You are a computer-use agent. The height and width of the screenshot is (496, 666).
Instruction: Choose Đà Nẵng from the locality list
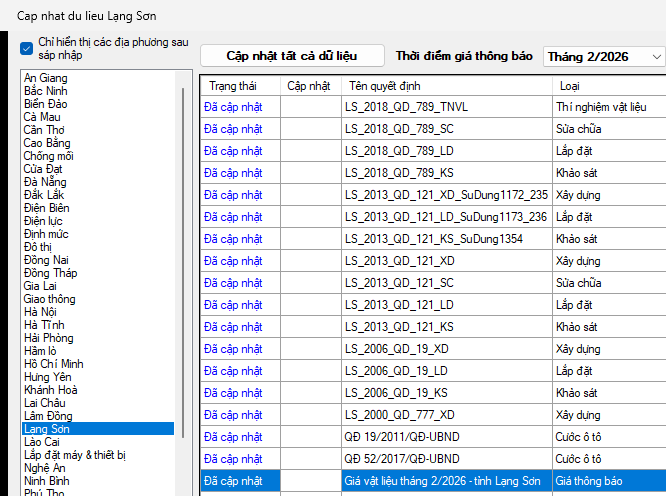click(x=45, y=182)
